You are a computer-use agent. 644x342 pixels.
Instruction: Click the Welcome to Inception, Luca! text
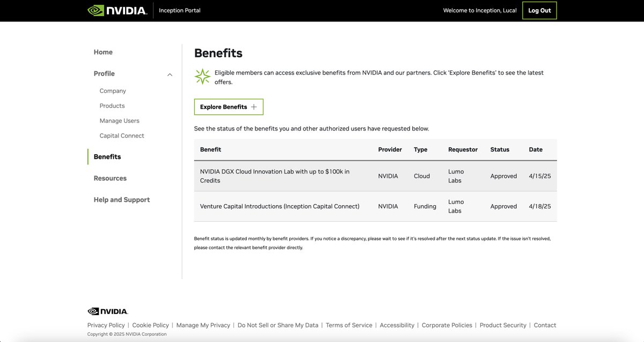[480, 10]
